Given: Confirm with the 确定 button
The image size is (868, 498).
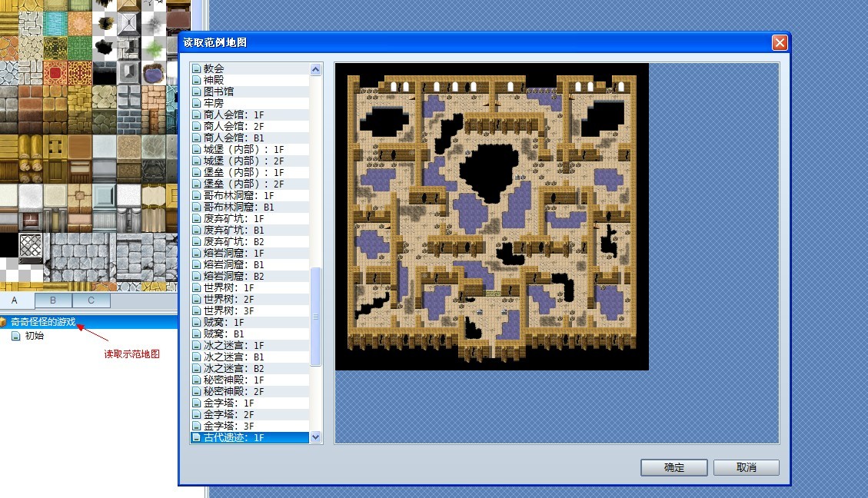Looking at the screenshot, I should click(673, 467).
